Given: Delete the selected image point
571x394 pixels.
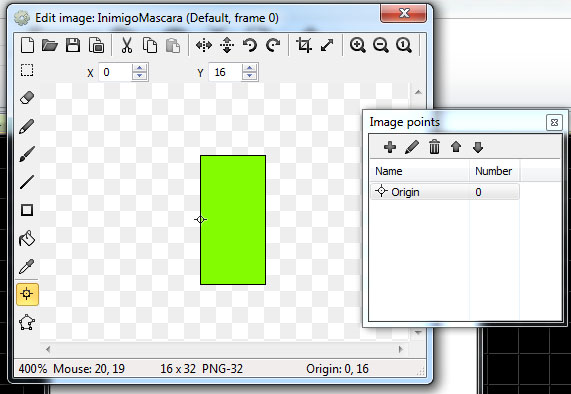Looking at the screenshot, I should click(434, 147).
